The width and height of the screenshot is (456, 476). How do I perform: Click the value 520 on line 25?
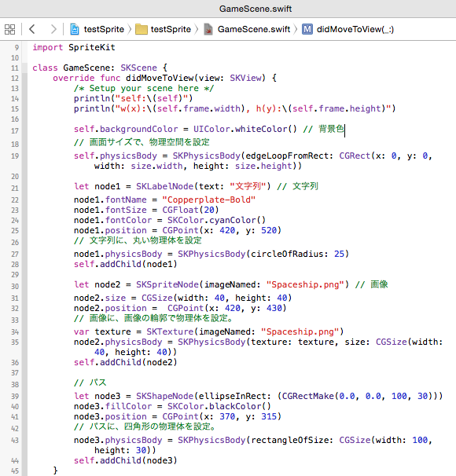269,230
